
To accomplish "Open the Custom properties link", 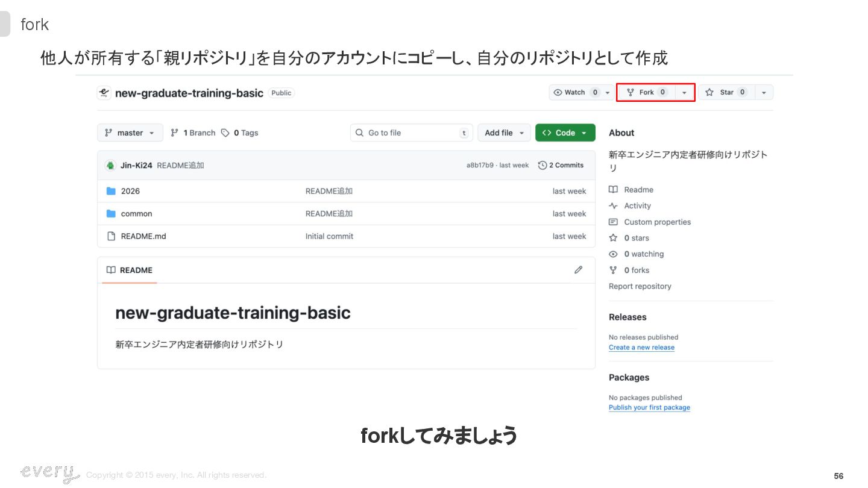I will 658,222.
